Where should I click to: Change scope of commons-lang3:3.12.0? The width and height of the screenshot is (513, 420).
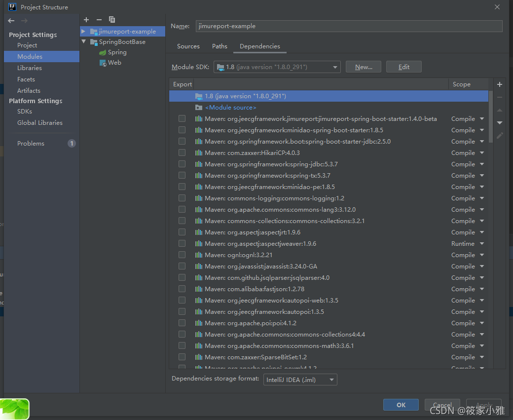tap(481, 210)
